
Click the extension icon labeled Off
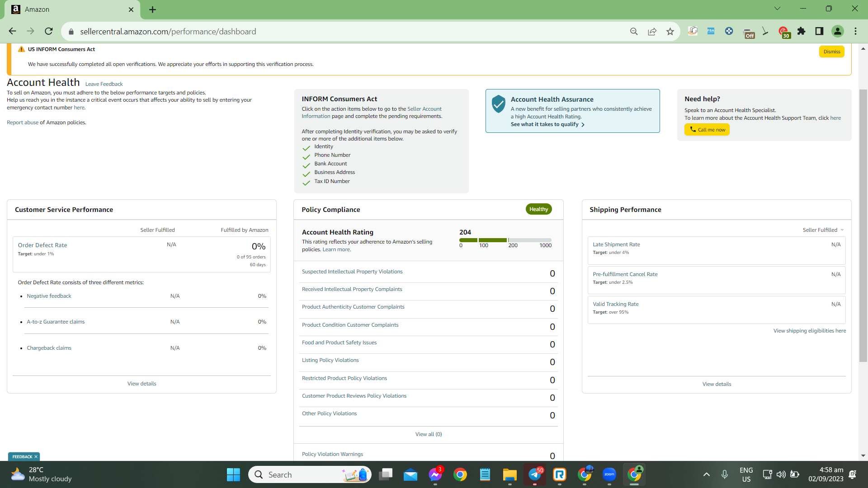[x=749, y=33]
